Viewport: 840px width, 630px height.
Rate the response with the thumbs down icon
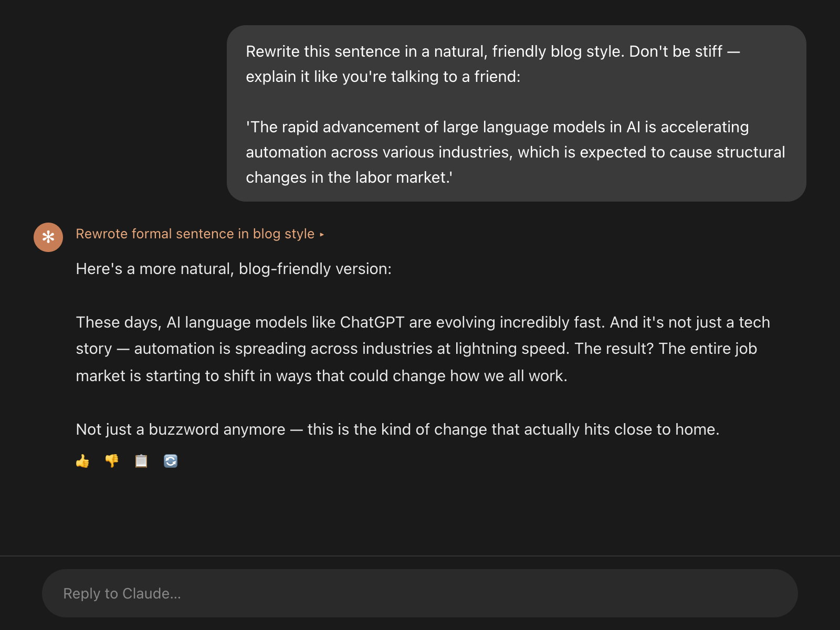(x=111, y=460)
